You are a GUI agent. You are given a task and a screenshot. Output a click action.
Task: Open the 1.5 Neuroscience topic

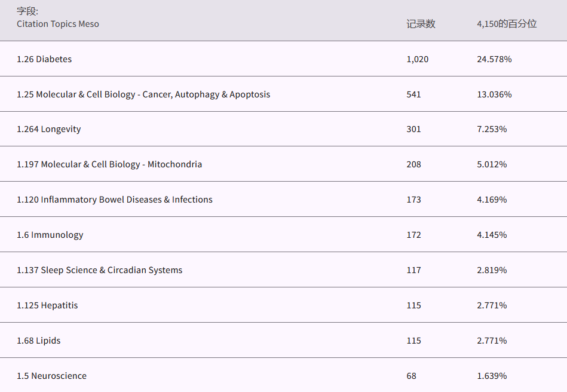point(51,376)
